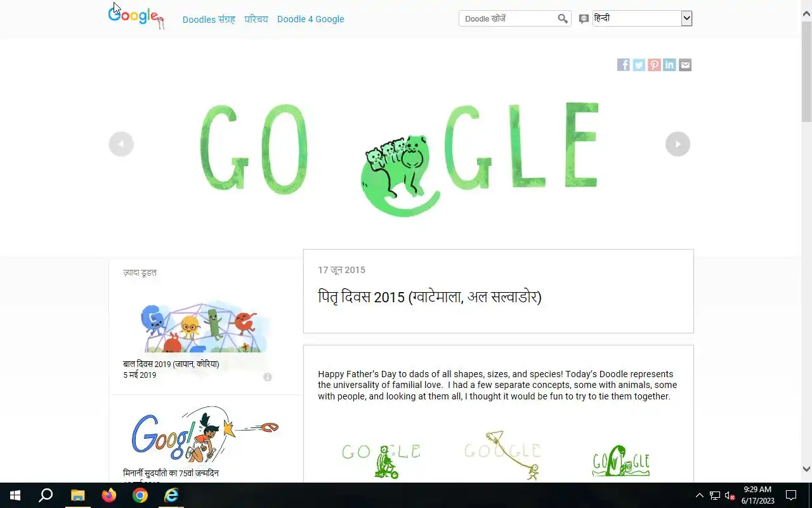The image size is (812, 508).
Task: Share the doodle on Twitter
Action: (x=639, y=65)
